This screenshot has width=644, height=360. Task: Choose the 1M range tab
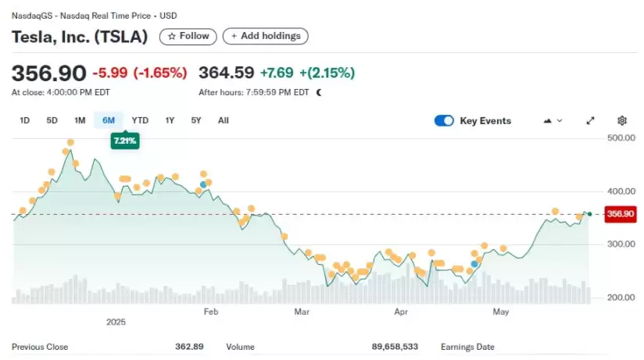(80, 120)
